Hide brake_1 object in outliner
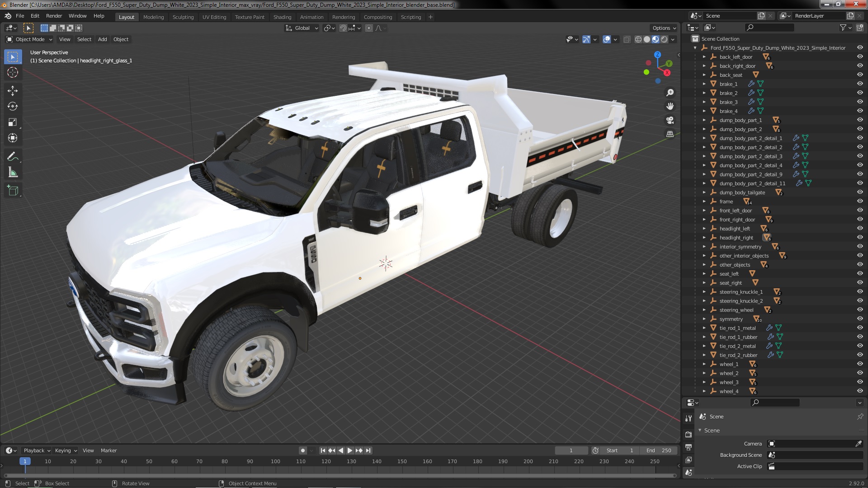 [x=860, y=84]
